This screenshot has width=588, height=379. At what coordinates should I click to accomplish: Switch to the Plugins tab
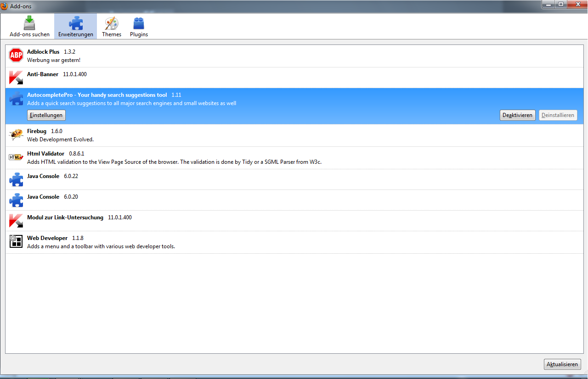point(139,26)
